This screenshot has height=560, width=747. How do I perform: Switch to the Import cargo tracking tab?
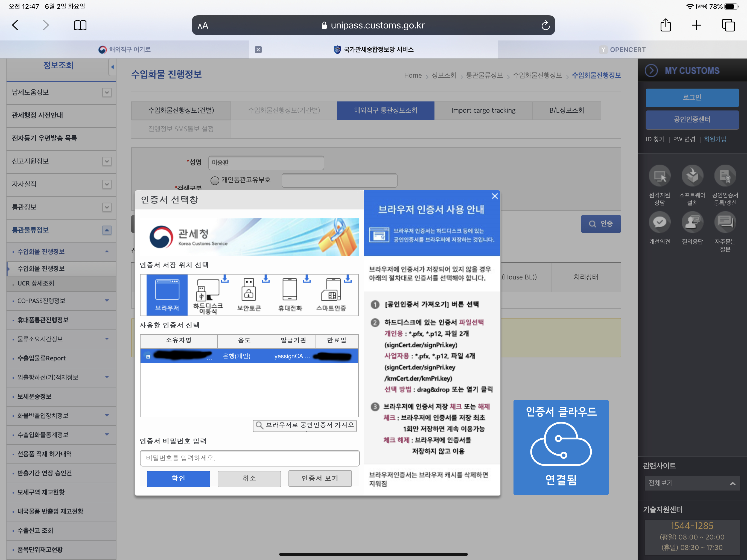tap(483, 110)
